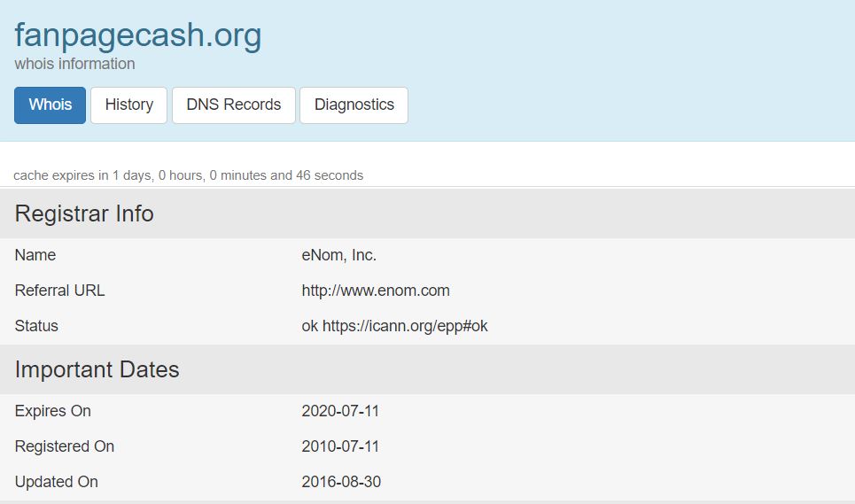855x504 pixels.
Task: Click the fanpagecash.org domain title
Action: (x=138, y=35)
